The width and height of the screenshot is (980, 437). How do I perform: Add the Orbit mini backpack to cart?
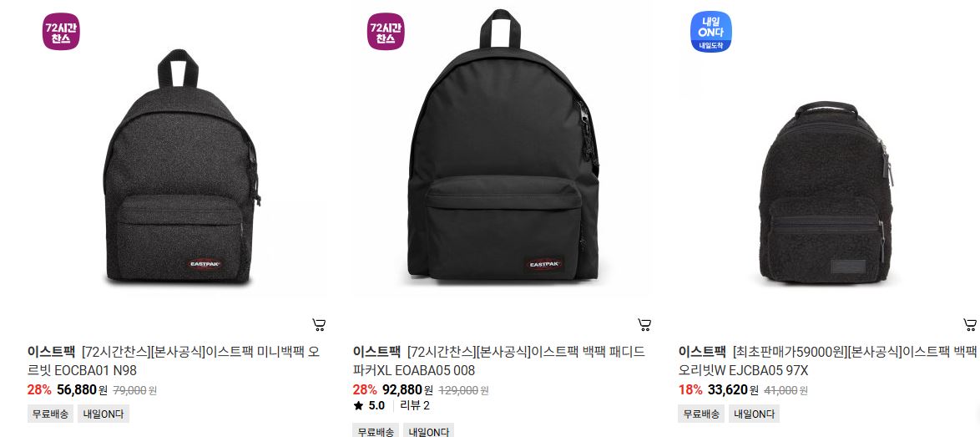(319, 324)
